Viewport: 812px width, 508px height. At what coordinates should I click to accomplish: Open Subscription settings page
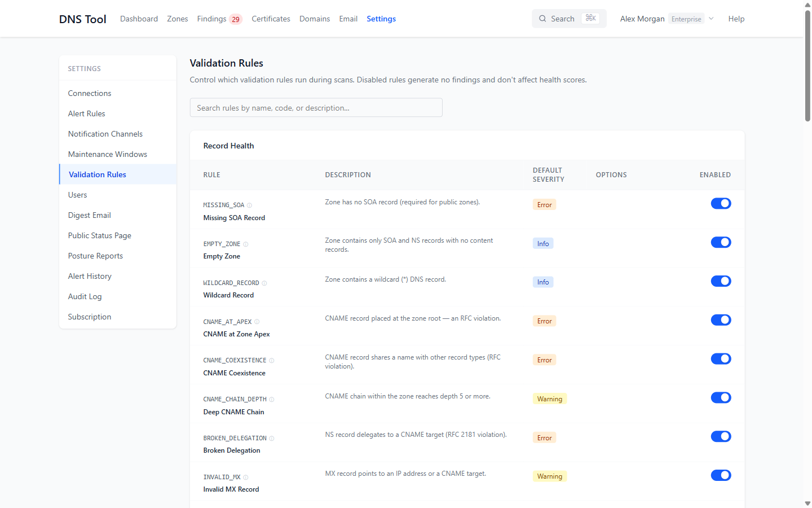pos(118,317)
